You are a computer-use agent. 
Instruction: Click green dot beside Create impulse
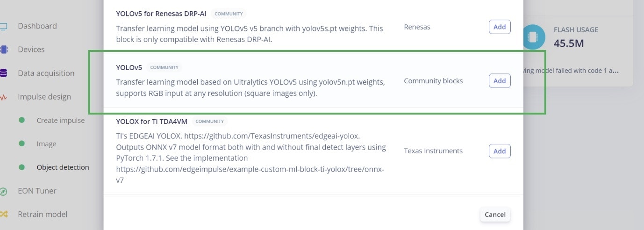click(21, 120)
